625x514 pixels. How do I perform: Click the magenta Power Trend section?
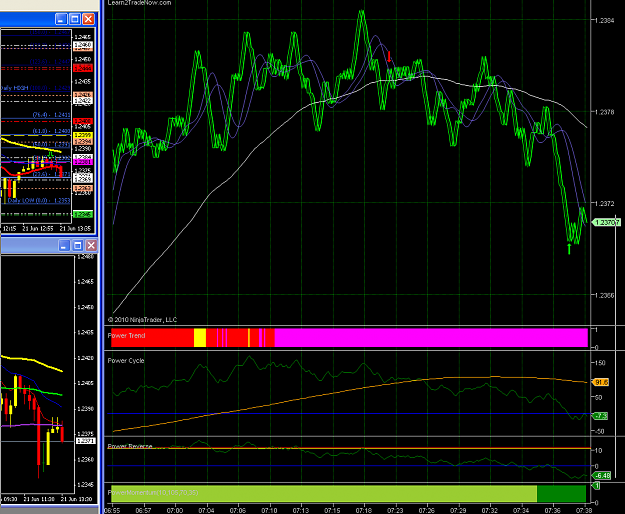pos(431,337)
